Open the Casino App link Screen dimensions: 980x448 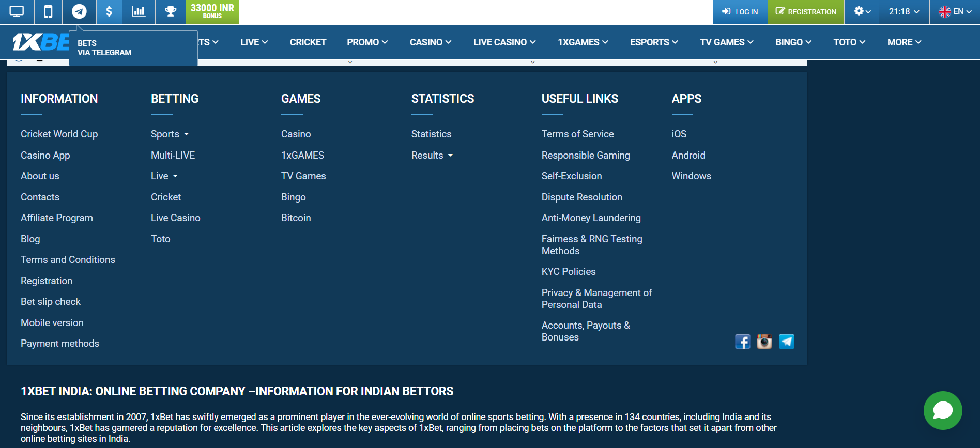(x=45, y=155)
